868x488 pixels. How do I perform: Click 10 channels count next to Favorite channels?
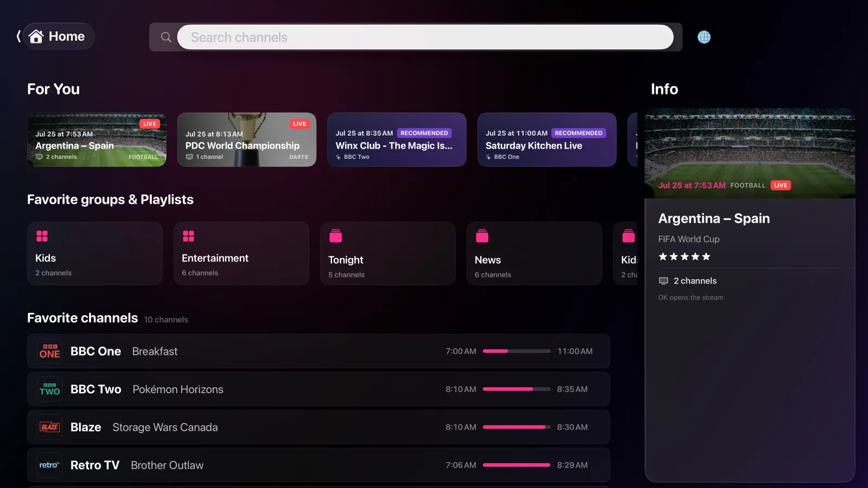166,320
